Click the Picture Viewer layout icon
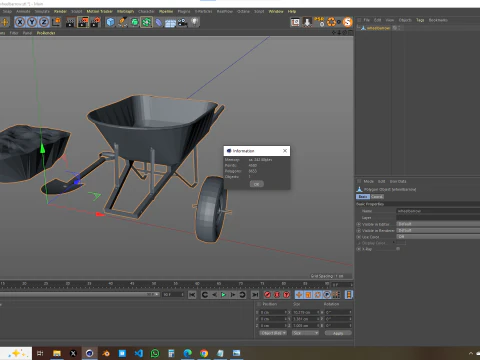The image size is (480, 360). tap(295, 22)
